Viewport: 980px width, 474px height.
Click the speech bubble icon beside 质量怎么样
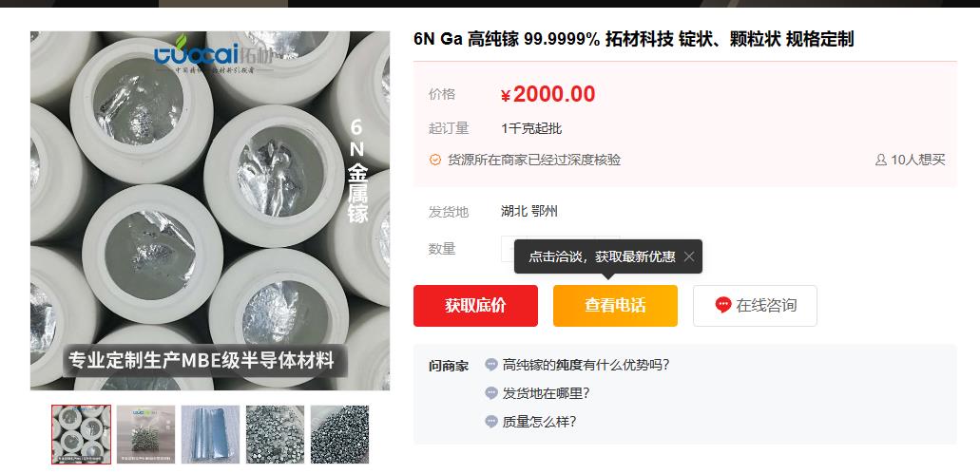pyautogui.click(x=491, y=422)
